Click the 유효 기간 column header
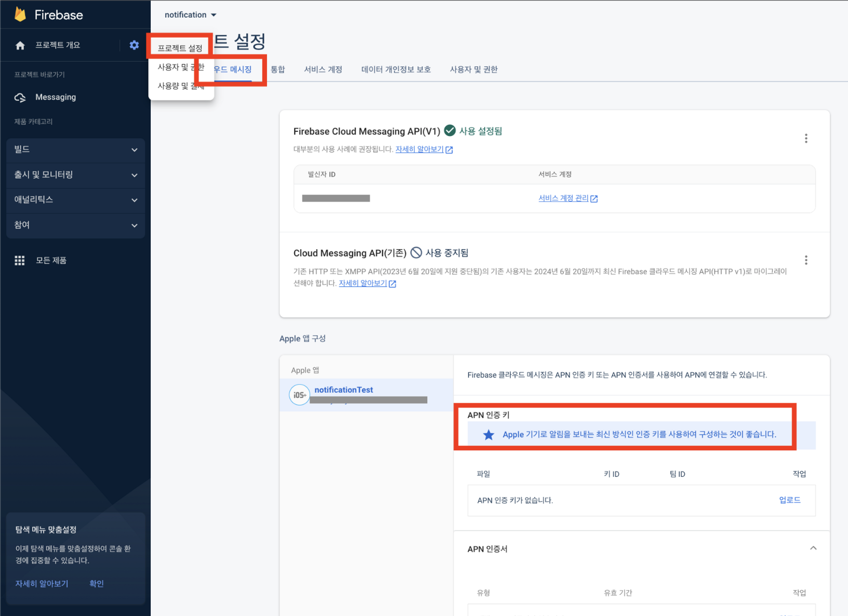This screenshot has height=616, width=848. (x=618, y=593)
